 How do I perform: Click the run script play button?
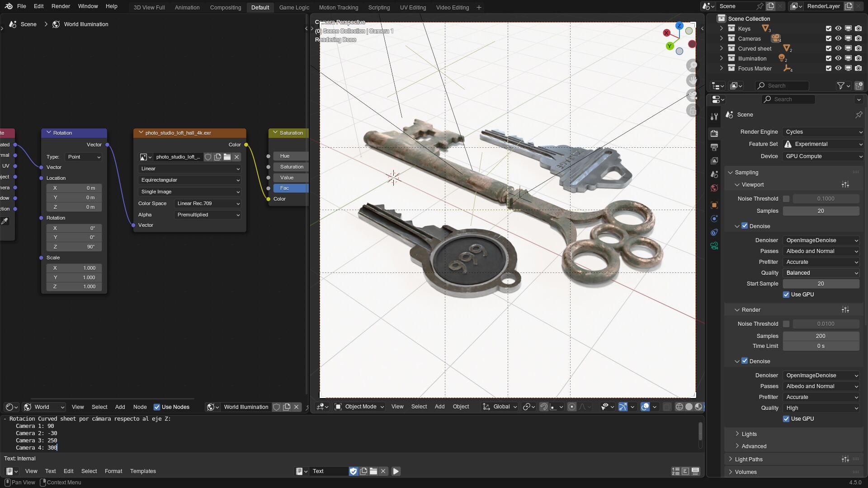tap(396, 471)
